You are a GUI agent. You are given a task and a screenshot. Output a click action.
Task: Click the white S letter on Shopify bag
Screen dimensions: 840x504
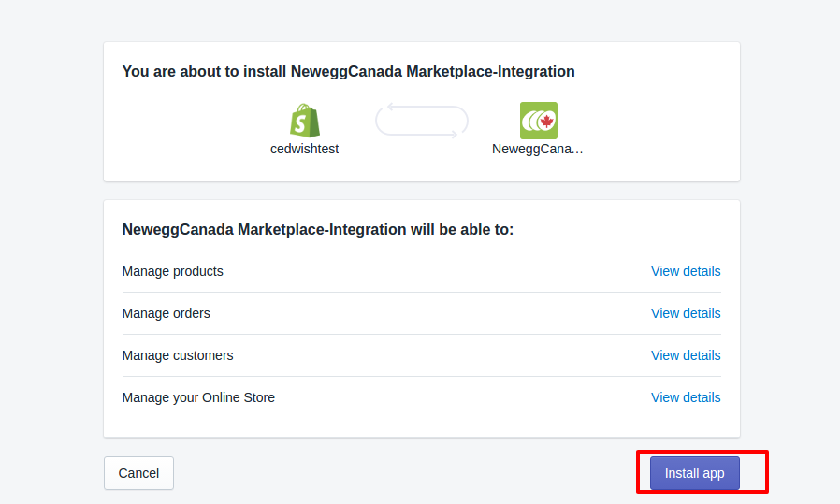303,124
